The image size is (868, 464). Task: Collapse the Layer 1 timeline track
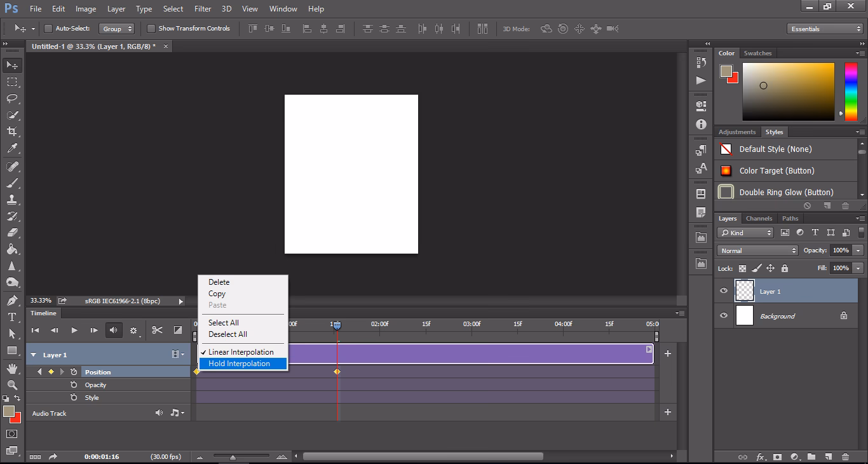coord(33,355)
